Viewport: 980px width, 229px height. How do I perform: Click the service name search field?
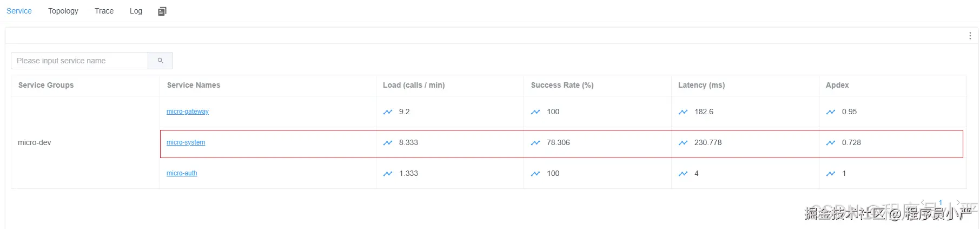coord(80,61)
